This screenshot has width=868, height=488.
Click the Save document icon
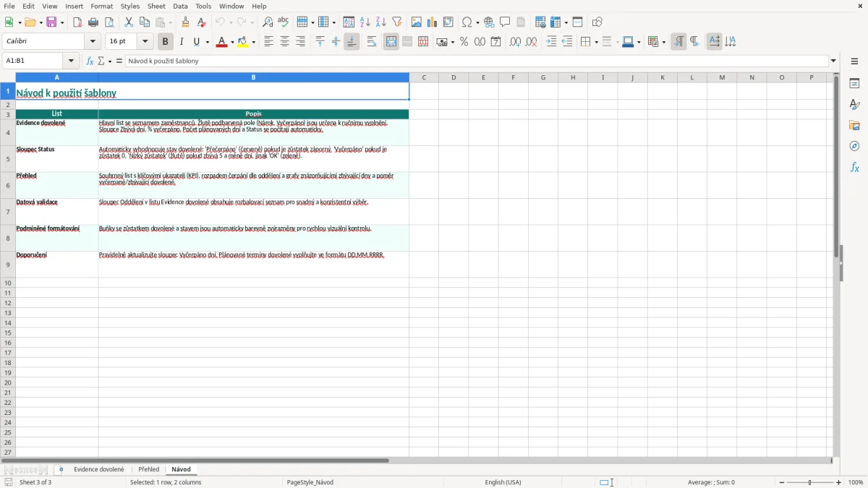point(51,22)
